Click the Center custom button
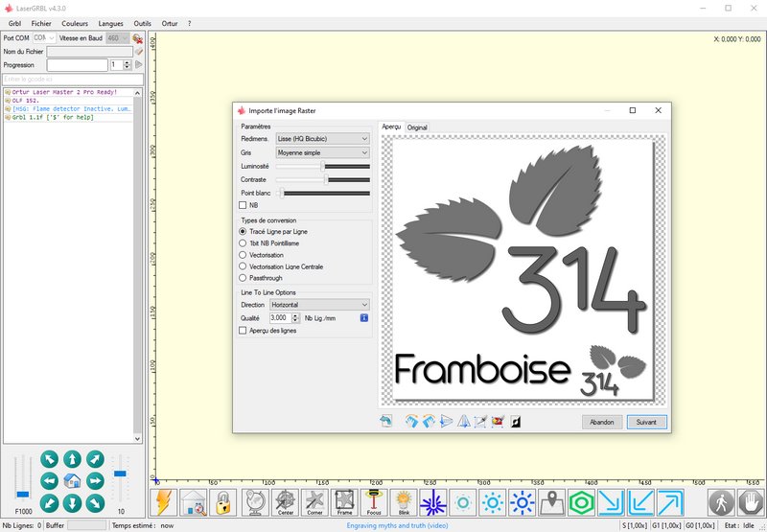The image size is (767, 532). (285, 502)
